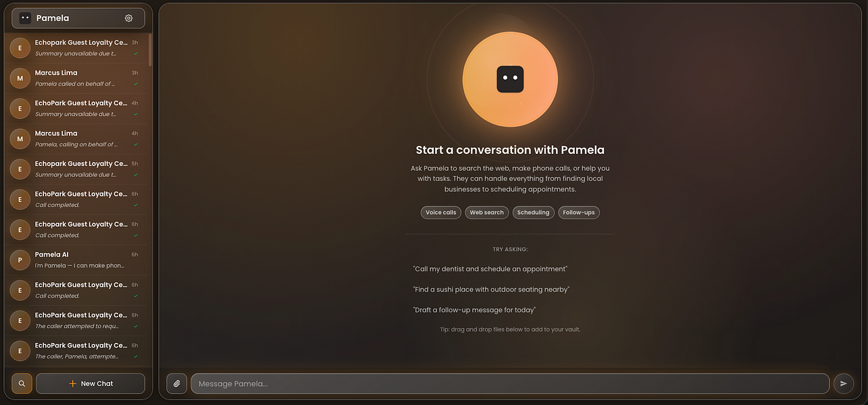868x405 pixels.
Task: Click the large orange Pamela avatar orb
Action: pos(510,79)
